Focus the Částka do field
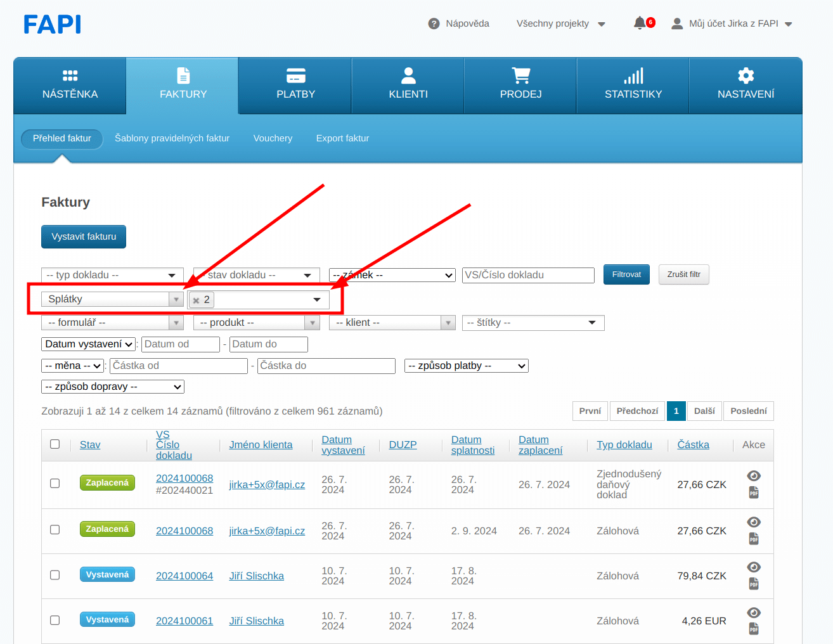The height and width of the screenshot is (644, 833). (x=326, y=366)
